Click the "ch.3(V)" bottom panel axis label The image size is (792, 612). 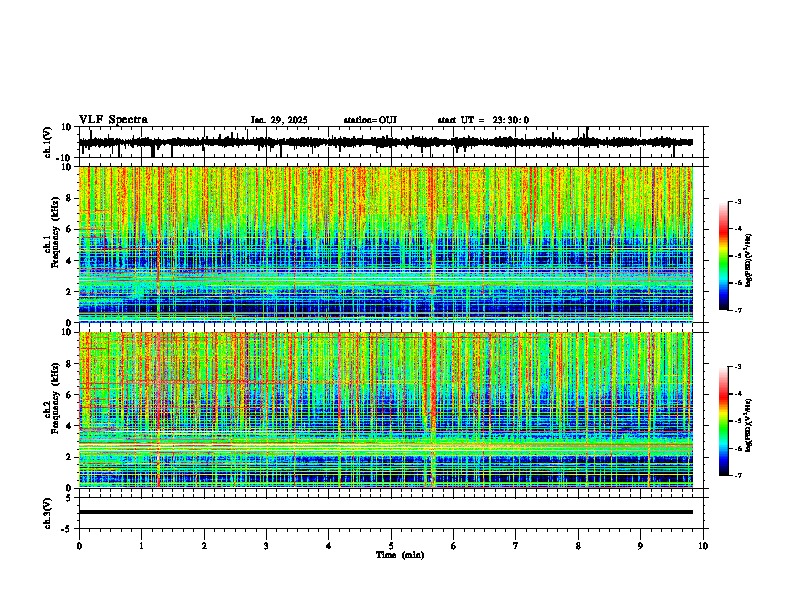[x=48, y=513]
